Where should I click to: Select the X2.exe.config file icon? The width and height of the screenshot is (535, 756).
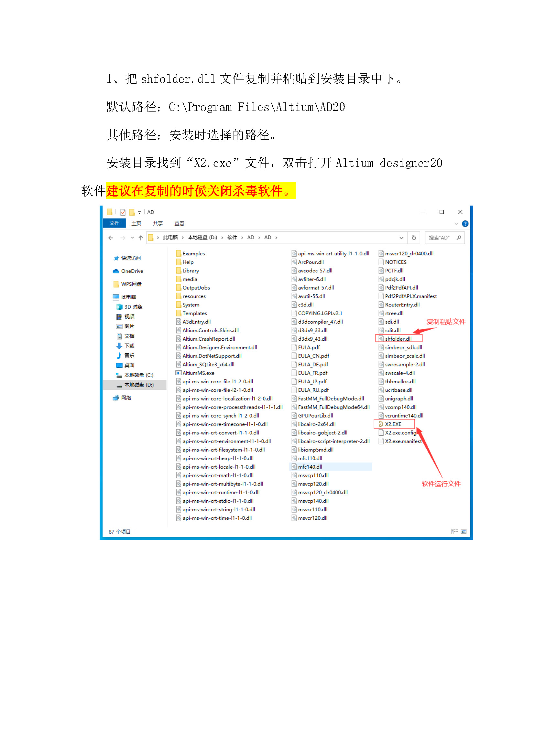click(381, 433)
